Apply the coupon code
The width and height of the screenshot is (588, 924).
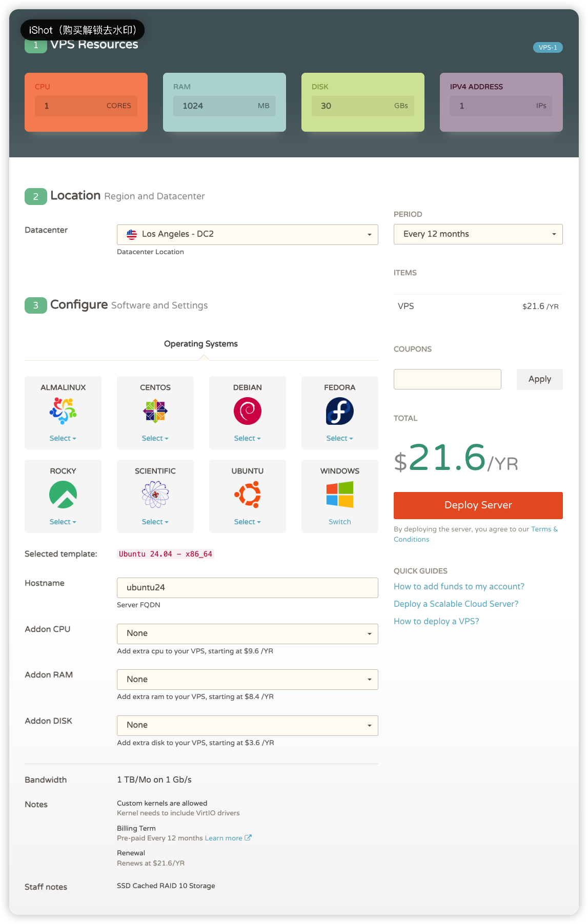point(539,379)
